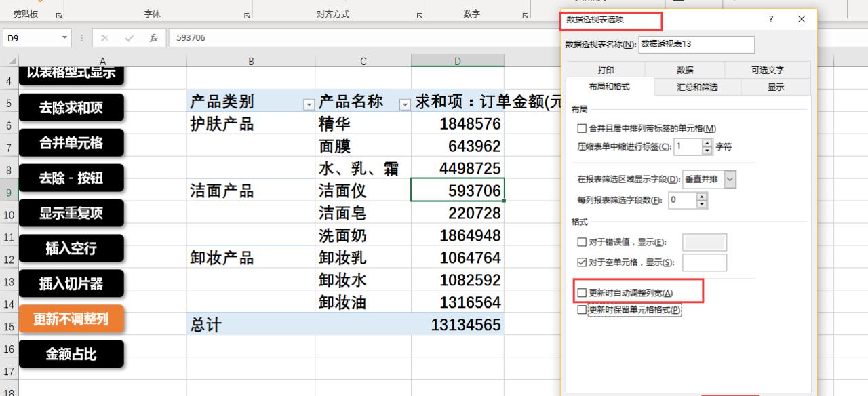
Task: Select column B header
Action: tap(251, 61)
